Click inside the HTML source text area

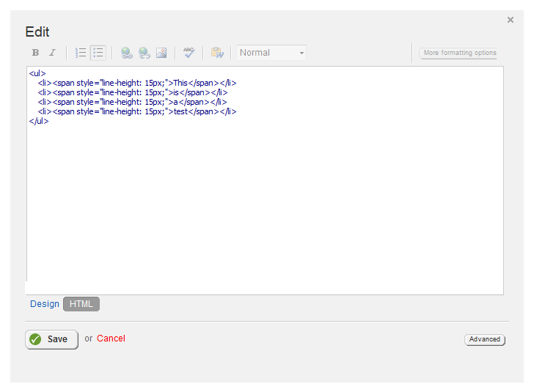266,181
